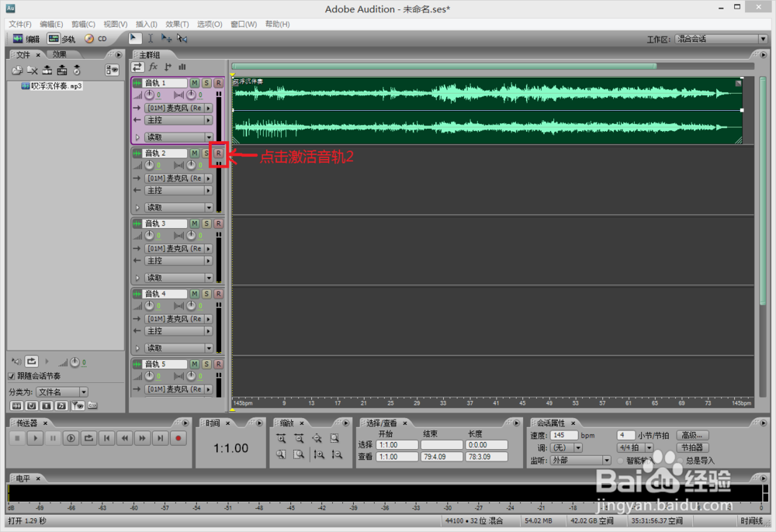The width and height of the screenshot is (776, 532).
Task: Click zoom in horizontally icon
Action: point(281,438)
